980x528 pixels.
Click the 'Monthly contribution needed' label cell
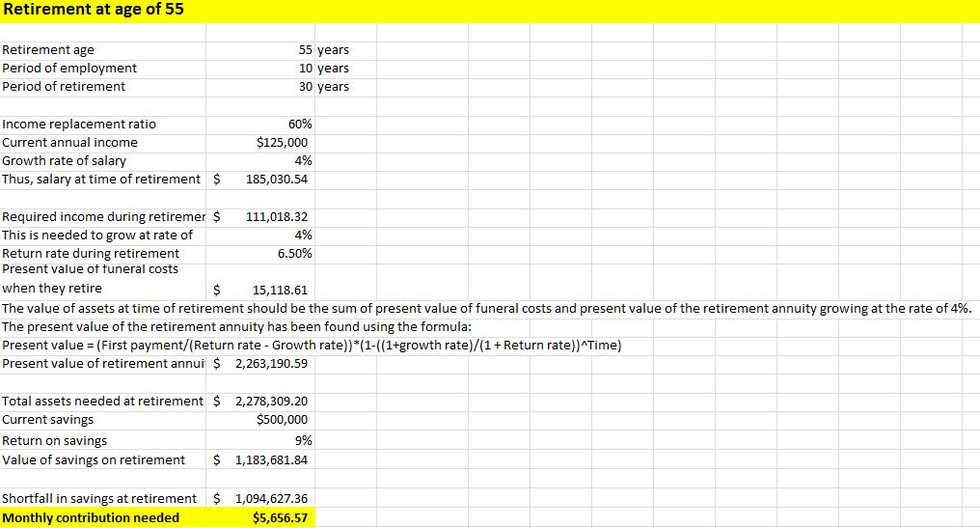click(91, 518)
